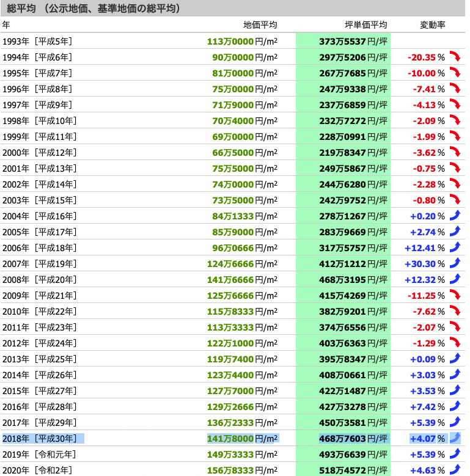470x476 pixels.
Task: Click the change rate +0.20%
Action: click(427, 216)
